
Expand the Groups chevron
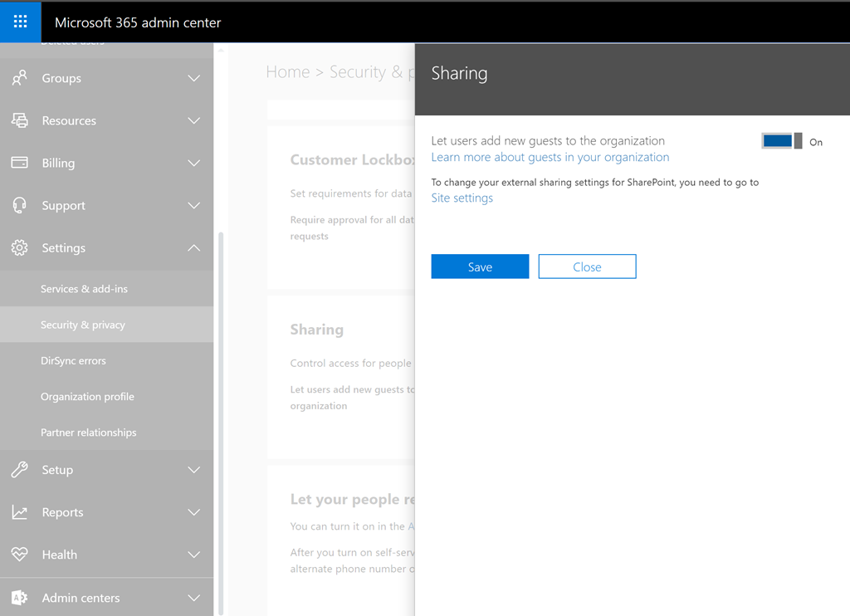pos(193,78)
